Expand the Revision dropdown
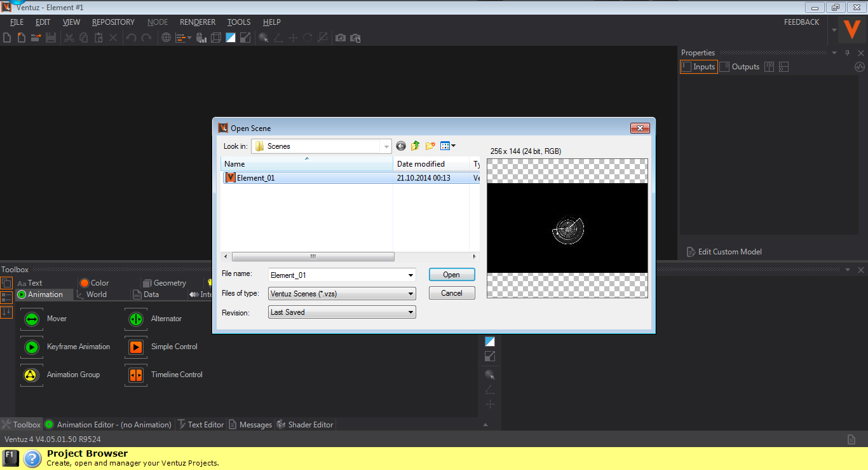The width and height of the screenshot is (868, 470). point(410,312)
